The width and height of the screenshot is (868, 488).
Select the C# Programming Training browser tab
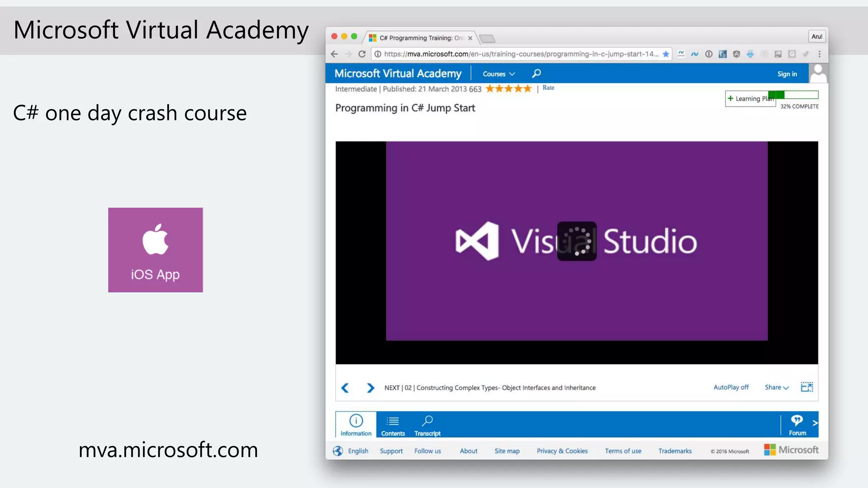pyautogui.click(x=421, y=38)
